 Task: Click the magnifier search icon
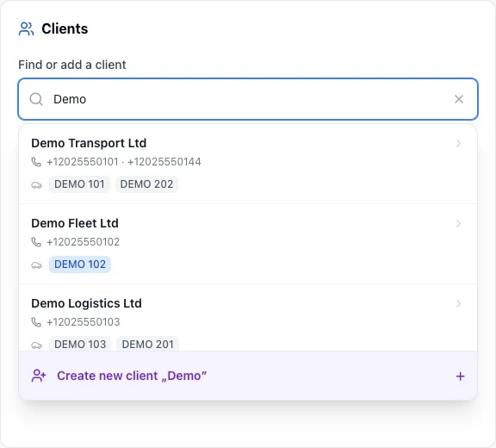[x=36, y=99]
